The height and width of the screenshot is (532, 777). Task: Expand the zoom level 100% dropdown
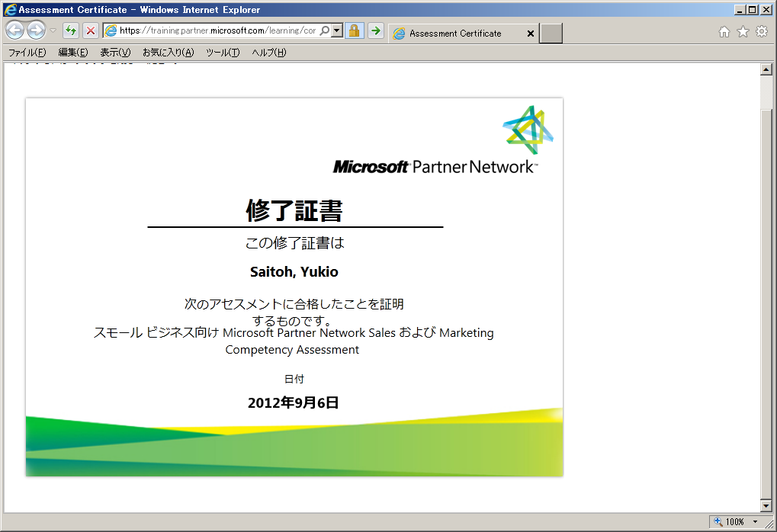755,522
